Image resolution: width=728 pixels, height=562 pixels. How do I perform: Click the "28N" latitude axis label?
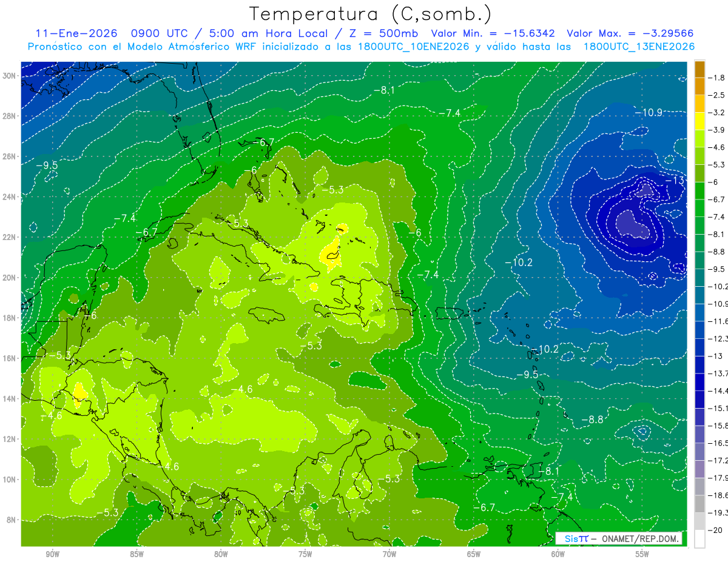pos(10,116)
